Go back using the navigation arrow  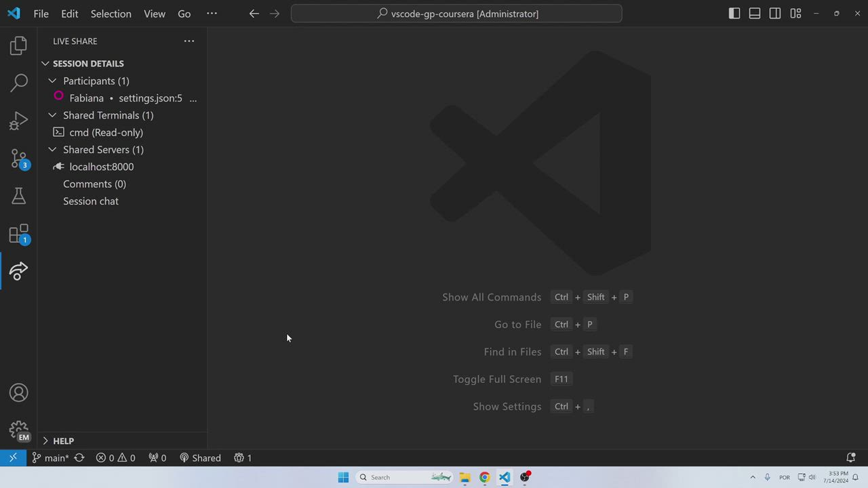[x=254, y=14]
